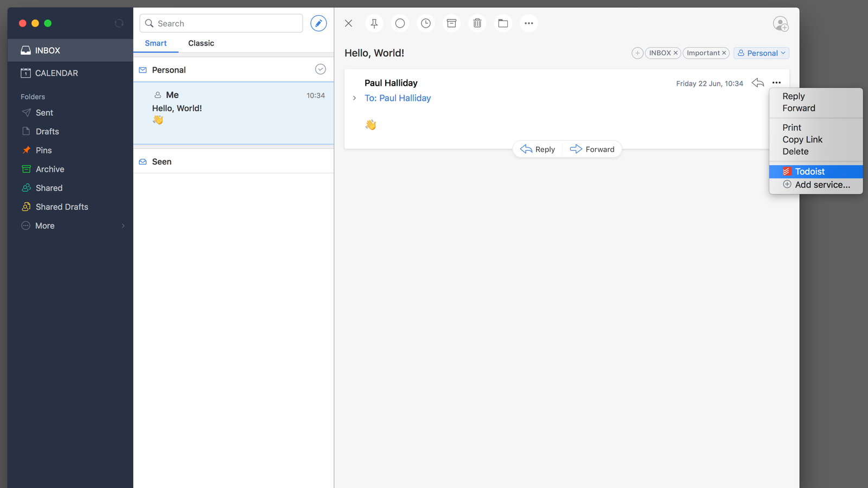This screenshot has height=488, width=868.
Task: Delete the email using the trash icon
Action: [477, 23]
